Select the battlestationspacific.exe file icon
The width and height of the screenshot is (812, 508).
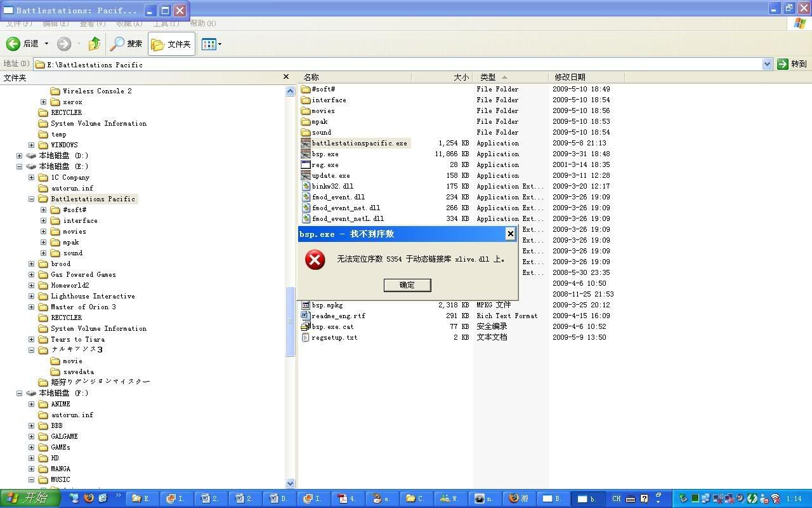(x=306, y=144)
